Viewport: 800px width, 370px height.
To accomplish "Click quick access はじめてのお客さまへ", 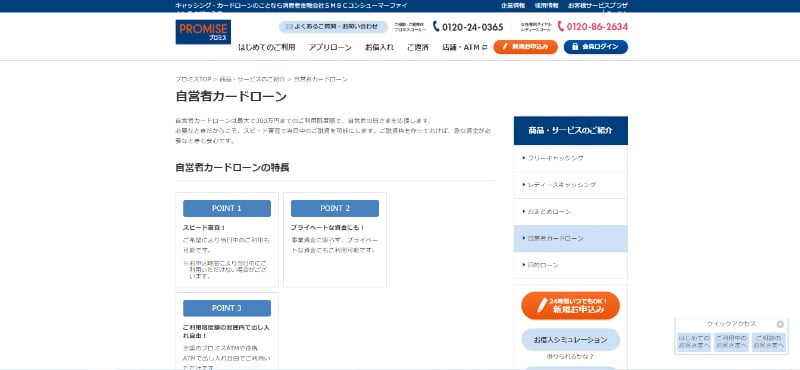I will click(x=693, y=342).
